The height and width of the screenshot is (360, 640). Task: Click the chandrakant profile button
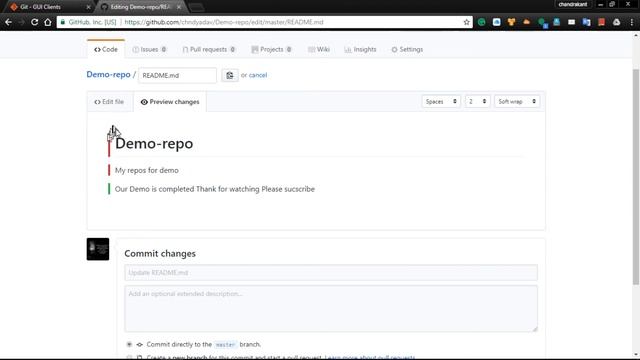(573, 4)
